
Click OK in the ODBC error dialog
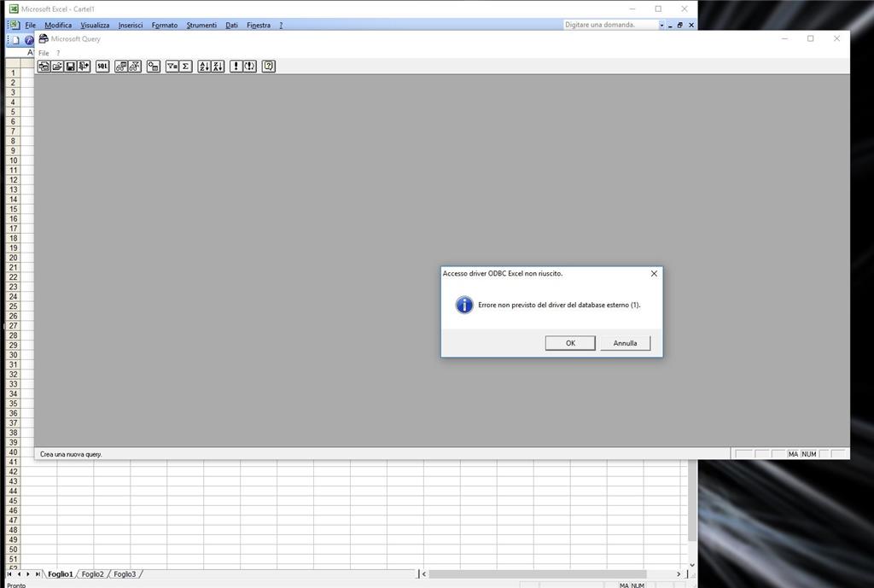pos(570,343)
